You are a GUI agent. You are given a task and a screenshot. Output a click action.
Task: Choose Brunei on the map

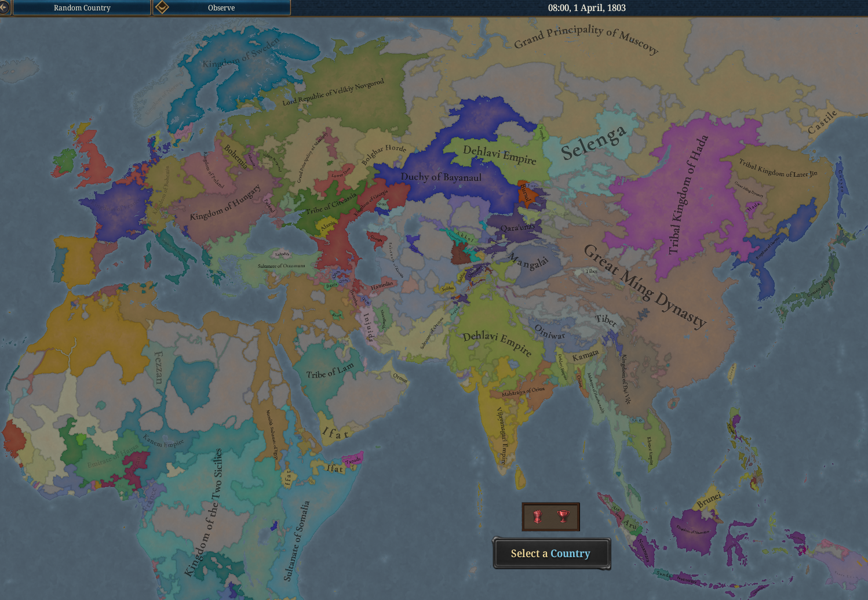[x=709, y=500]
